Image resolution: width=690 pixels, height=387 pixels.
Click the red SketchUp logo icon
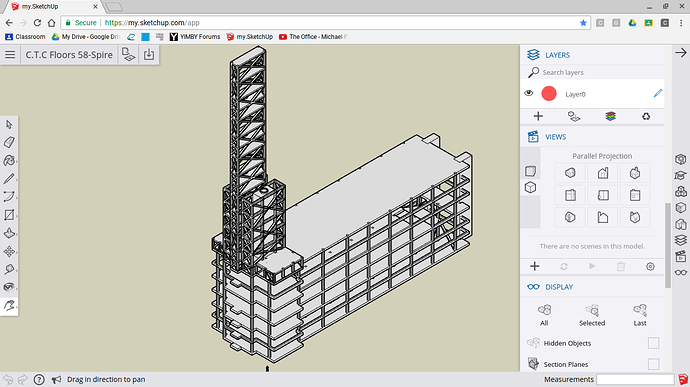tap(683, 379)
